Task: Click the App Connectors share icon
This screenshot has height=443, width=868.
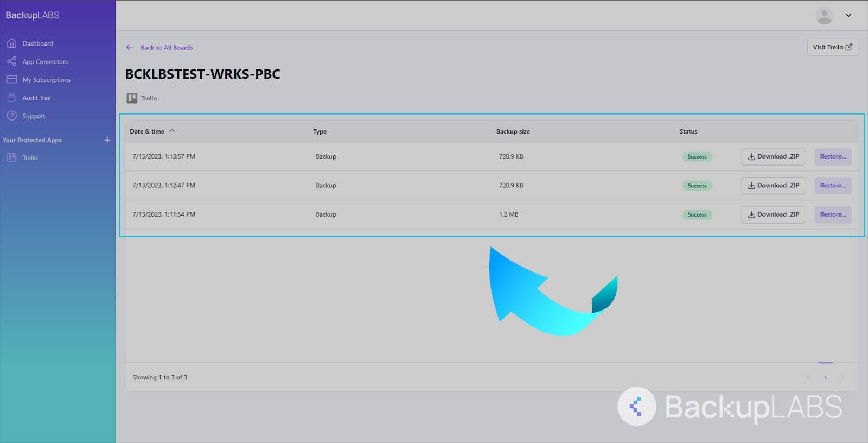Action: tap(11, 61)
